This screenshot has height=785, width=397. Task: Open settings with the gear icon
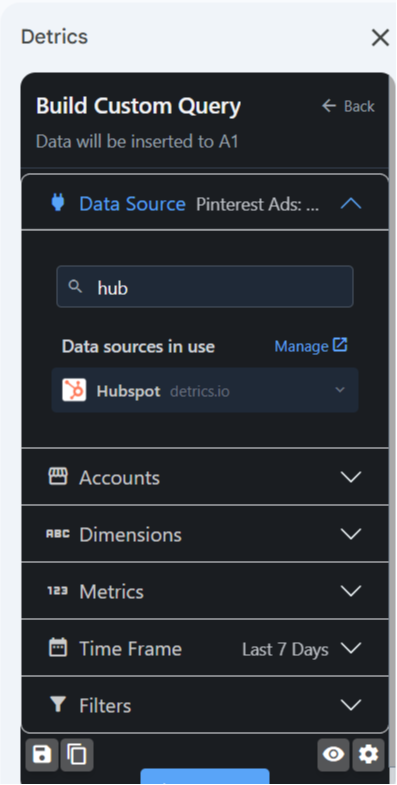(x=368, y=754)
